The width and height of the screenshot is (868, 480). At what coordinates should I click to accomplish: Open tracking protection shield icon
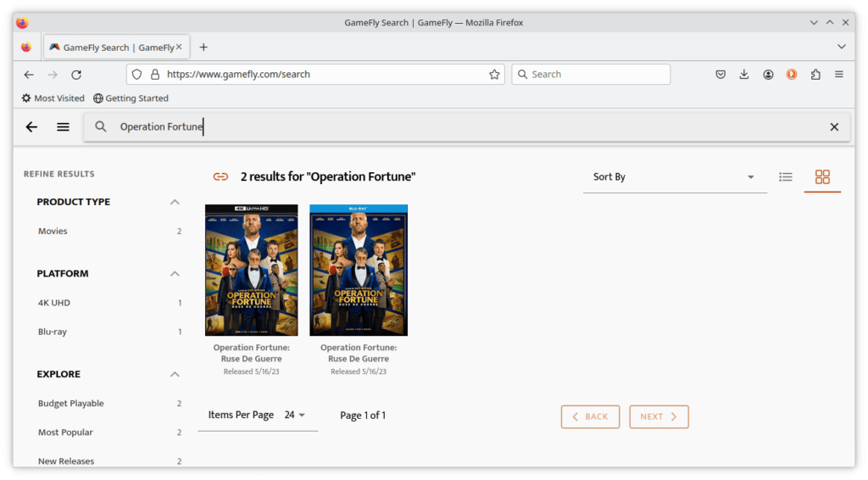pos(136,74)
